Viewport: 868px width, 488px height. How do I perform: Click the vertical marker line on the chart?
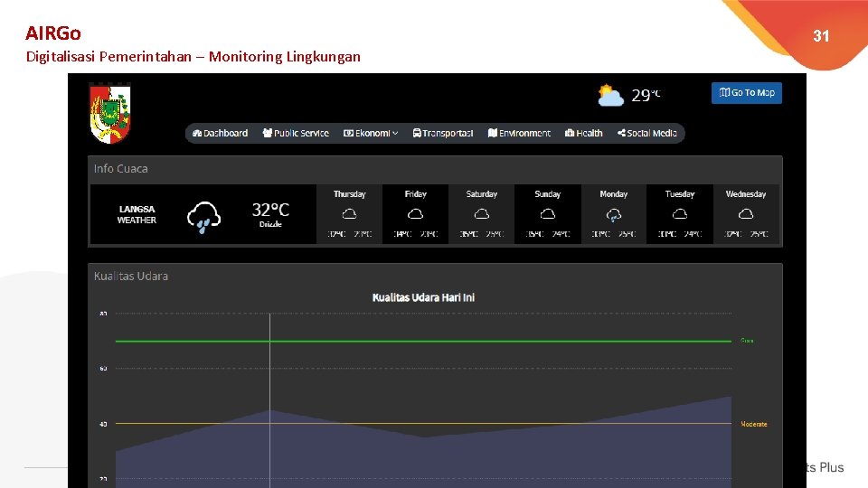pyautogui.click(x=270, y=399)
